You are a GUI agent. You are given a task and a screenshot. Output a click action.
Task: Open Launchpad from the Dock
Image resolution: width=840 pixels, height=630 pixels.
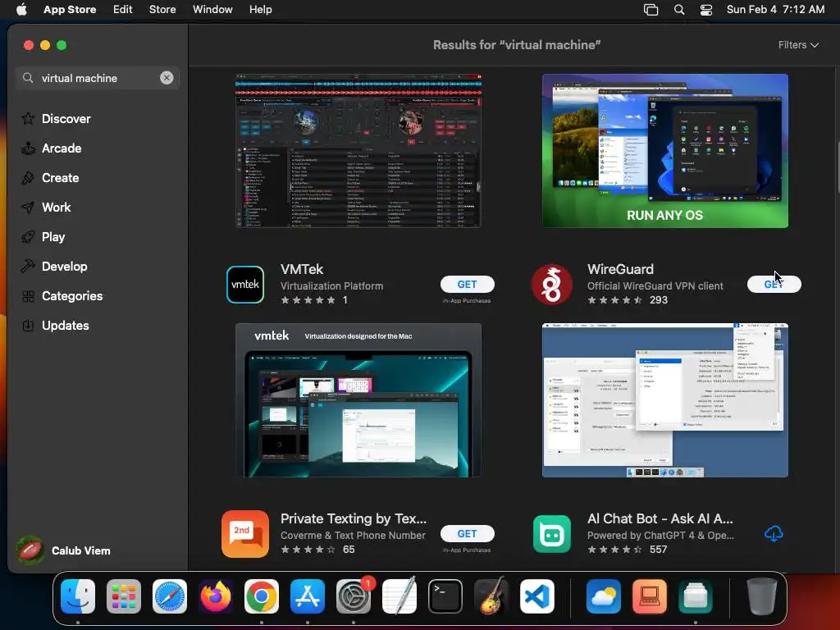coord(124,596)
